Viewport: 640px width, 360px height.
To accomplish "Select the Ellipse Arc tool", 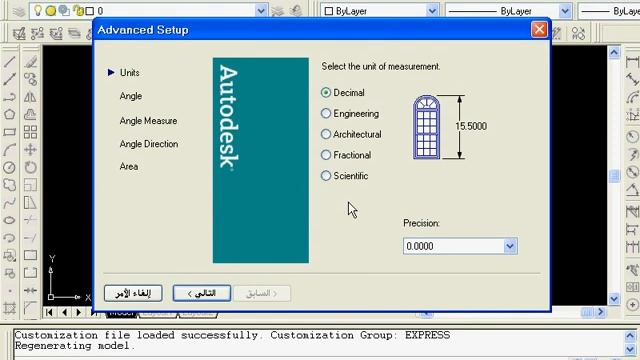I will click(x=10, y=238).
